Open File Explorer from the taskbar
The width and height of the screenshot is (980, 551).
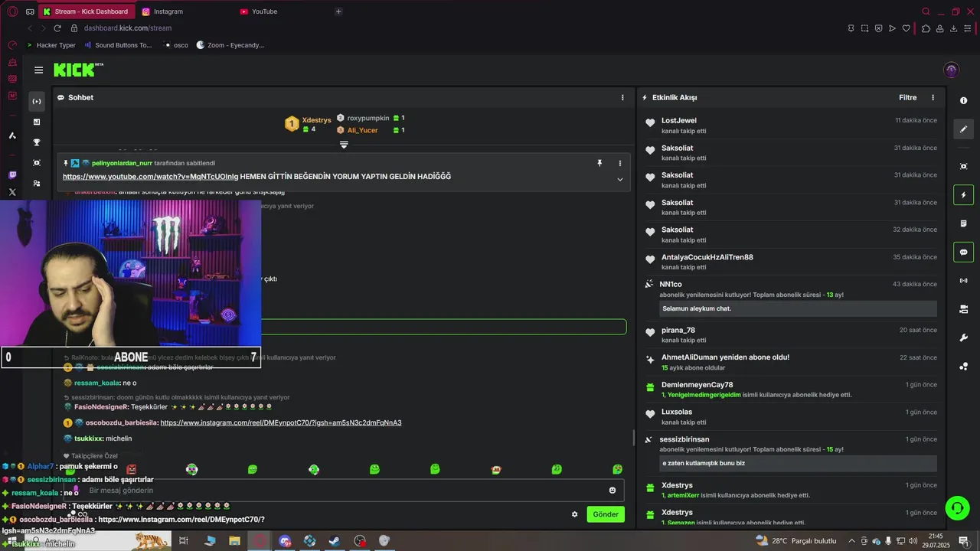pos(234,541)
